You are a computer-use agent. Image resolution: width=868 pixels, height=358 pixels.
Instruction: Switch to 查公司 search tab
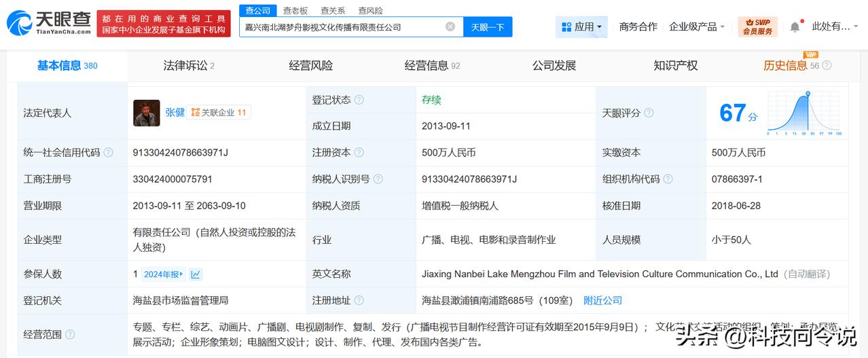coord(257,10)
